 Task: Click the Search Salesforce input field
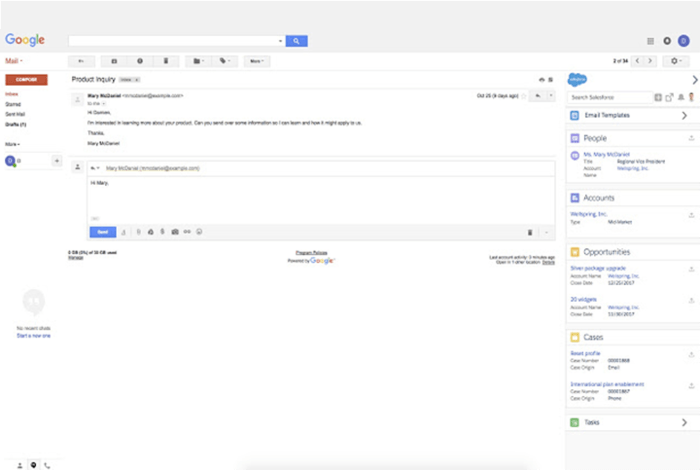click(608, 97)
